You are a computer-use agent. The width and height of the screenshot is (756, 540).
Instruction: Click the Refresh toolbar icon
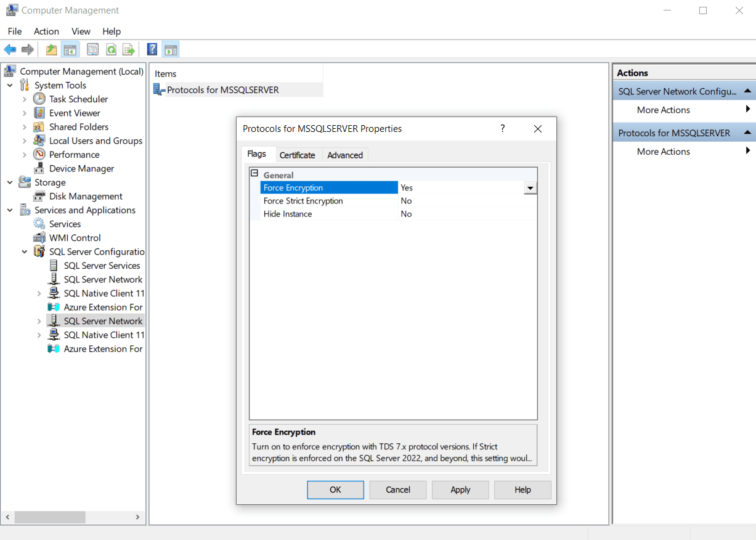111,50
